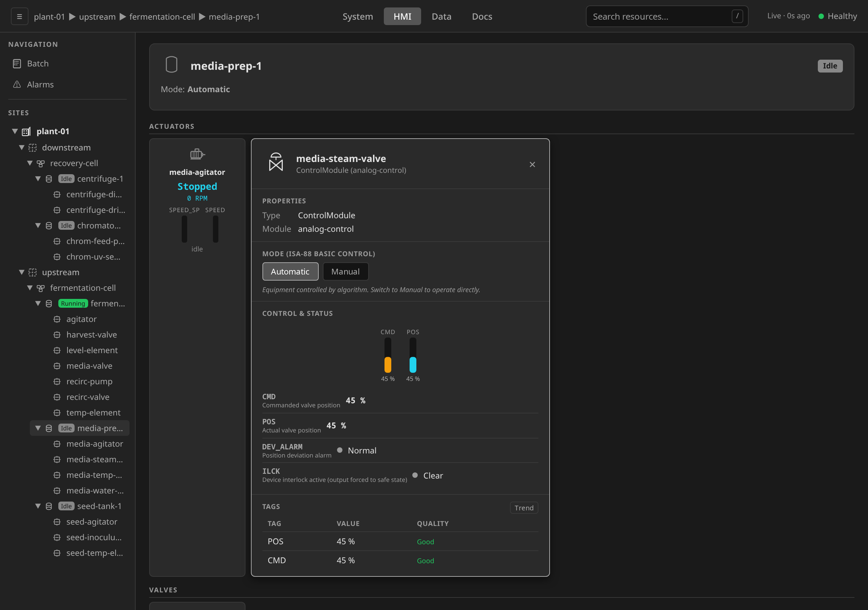Click the temp-element module icon

coord(57,413)
